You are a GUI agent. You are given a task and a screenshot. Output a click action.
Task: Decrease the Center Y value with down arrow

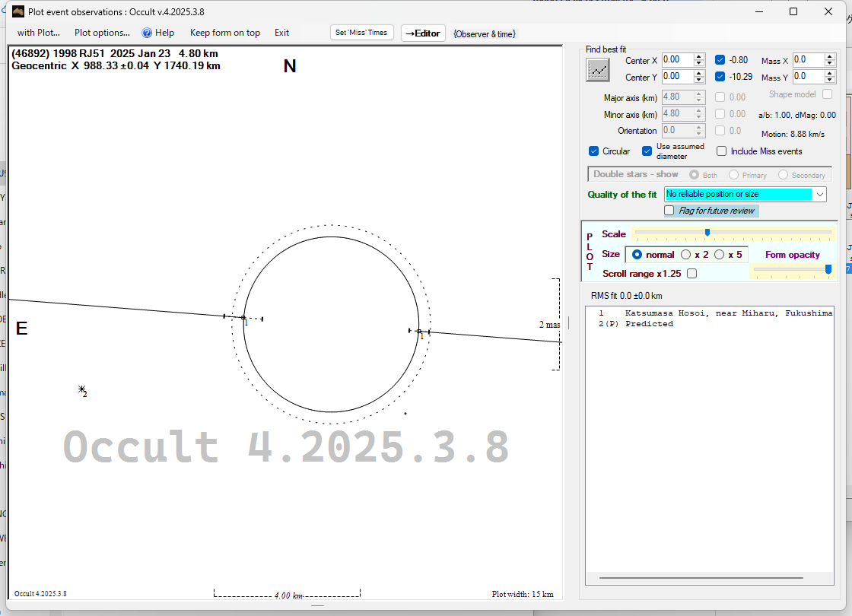click(x=698, y=80)
